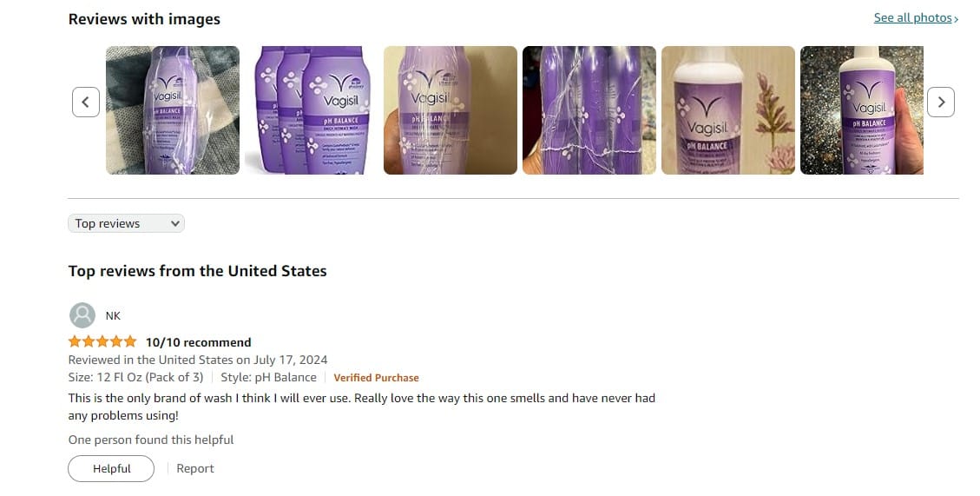Click the previous arrow in image carousel

pos(86,102)
